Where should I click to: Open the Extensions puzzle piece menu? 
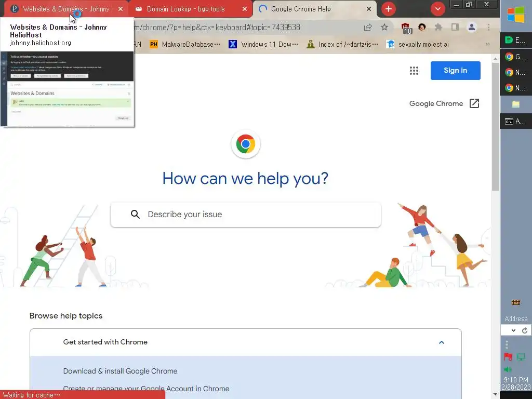point(438,27)
